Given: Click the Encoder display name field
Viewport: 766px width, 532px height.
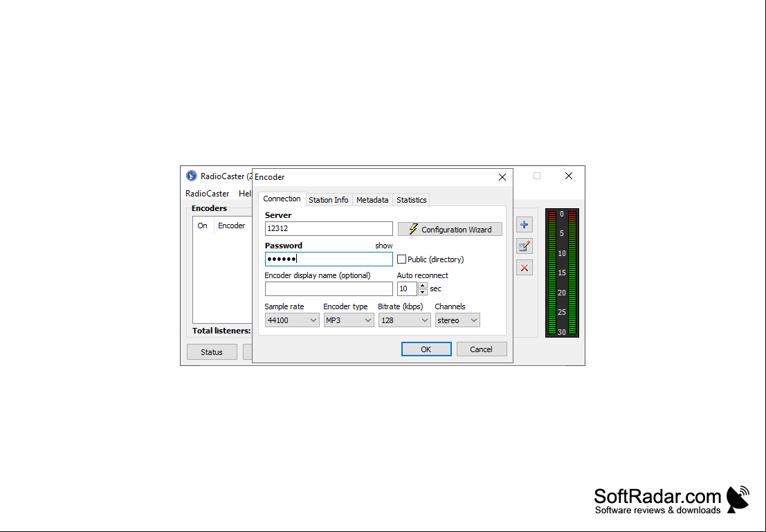Looking at the screenshot, I should (329, 288).
